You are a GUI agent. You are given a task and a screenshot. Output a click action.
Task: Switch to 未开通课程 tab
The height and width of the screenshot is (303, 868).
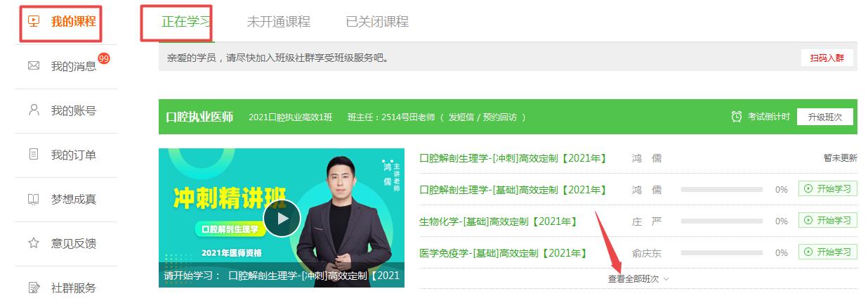[278, 22]
